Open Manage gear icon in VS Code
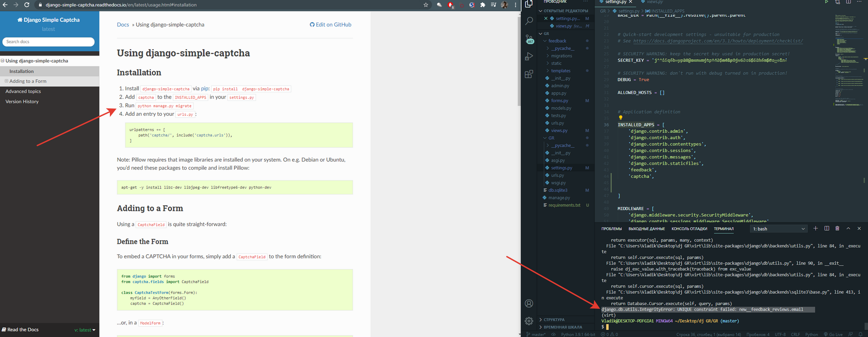 click(x=528, y=321)
